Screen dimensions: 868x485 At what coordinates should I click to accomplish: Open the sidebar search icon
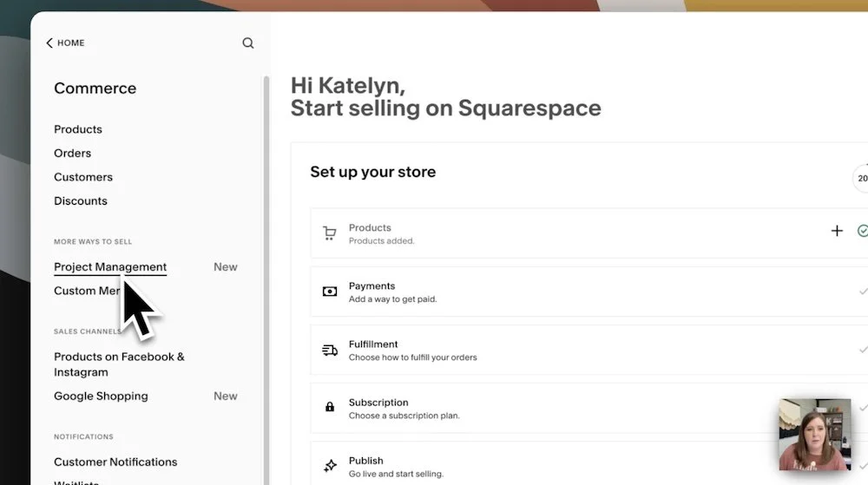pos(248,43)
